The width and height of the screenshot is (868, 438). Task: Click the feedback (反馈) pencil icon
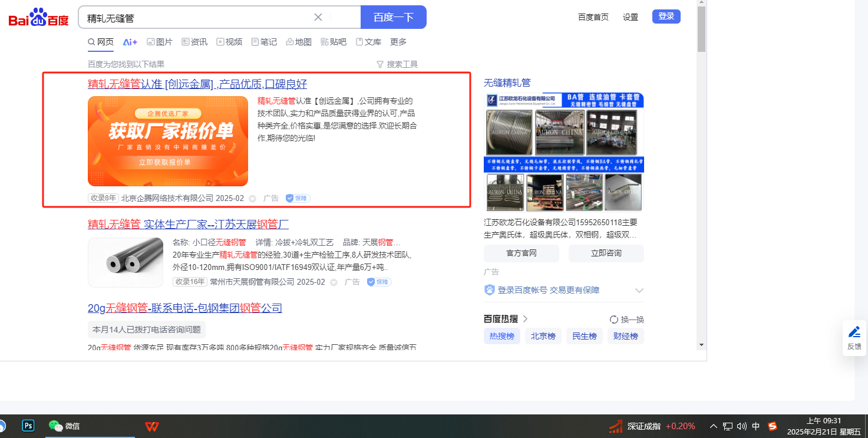tap(854, 332)
